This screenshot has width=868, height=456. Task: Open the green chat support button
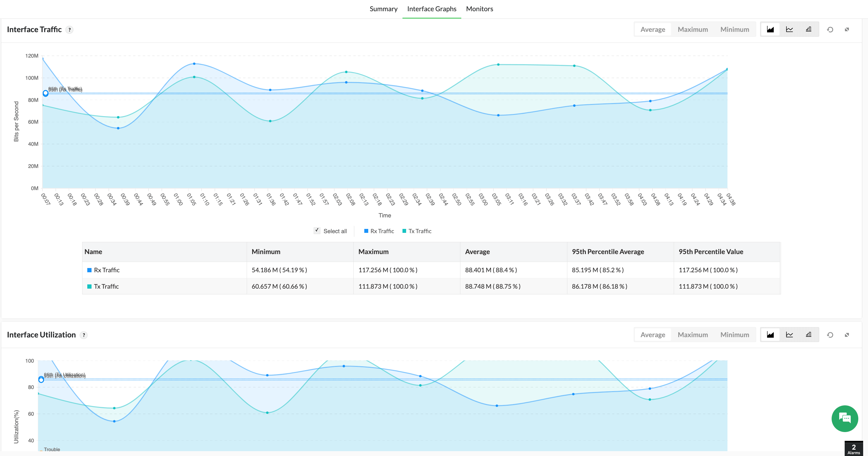[844, 419]
